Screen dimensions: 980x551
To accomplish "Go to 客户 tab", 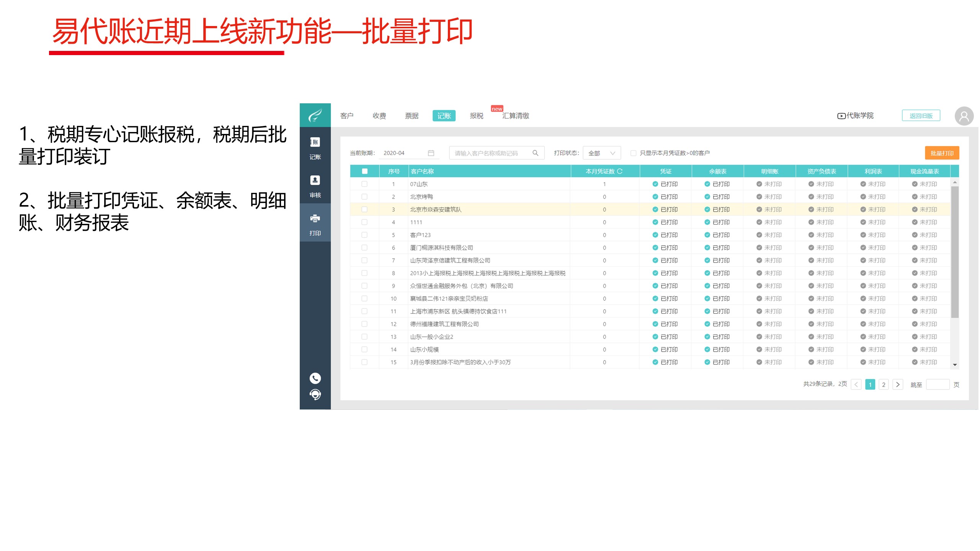I will tap(347, 116).
